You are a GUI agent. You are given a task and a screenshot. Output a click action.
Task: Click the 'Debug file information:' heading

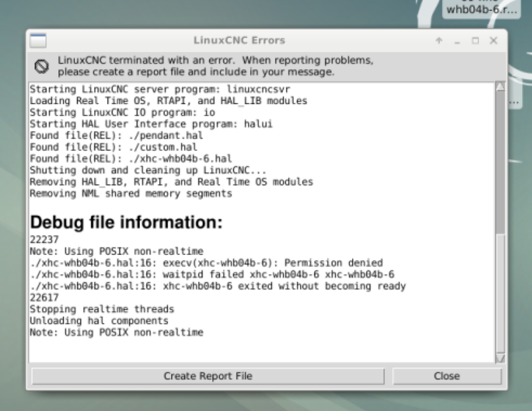(126, 222)
